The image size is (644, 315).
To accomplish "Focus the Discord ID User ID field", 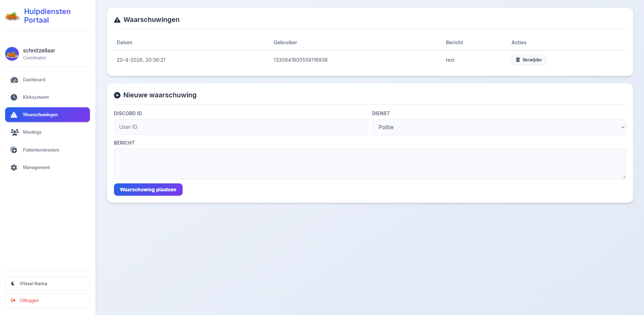I will (x=241, y=127).
